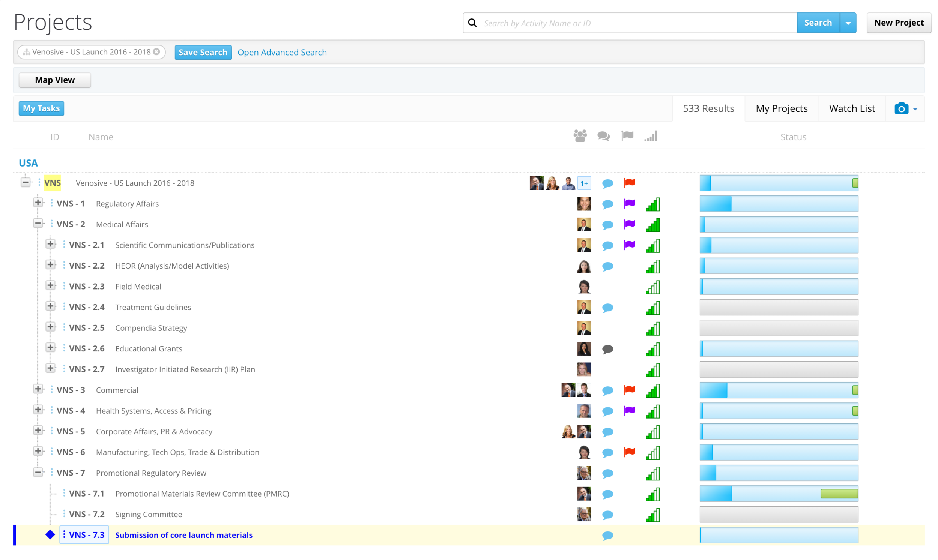
Task: Click priority bars icon on Compendia Strategy row
Action: (x=652, y=329)
